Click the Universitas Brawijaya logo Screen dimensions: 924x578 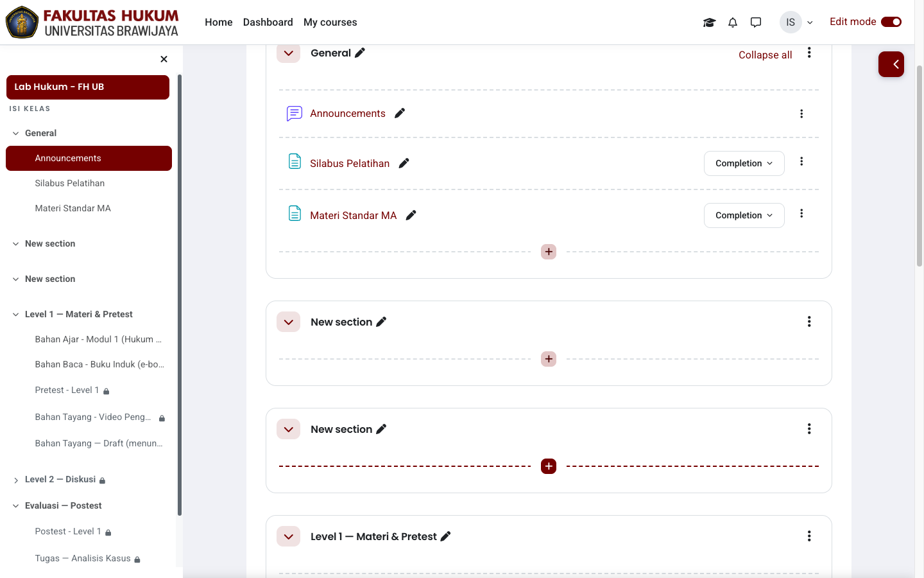point(92,22)
